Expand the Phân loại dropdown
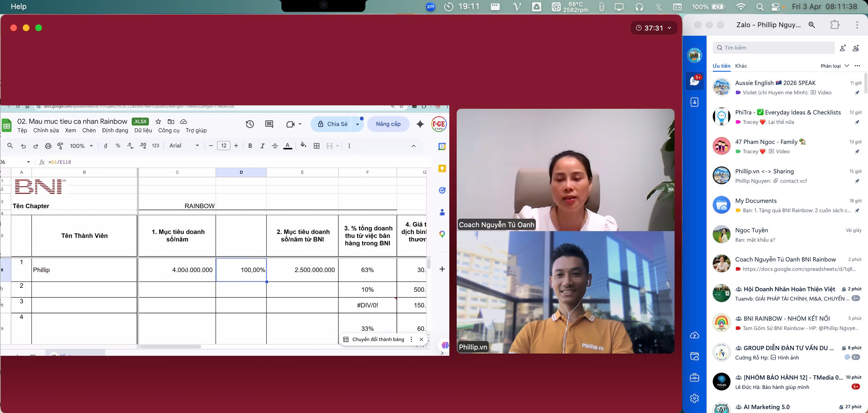 tap(834, 66)
